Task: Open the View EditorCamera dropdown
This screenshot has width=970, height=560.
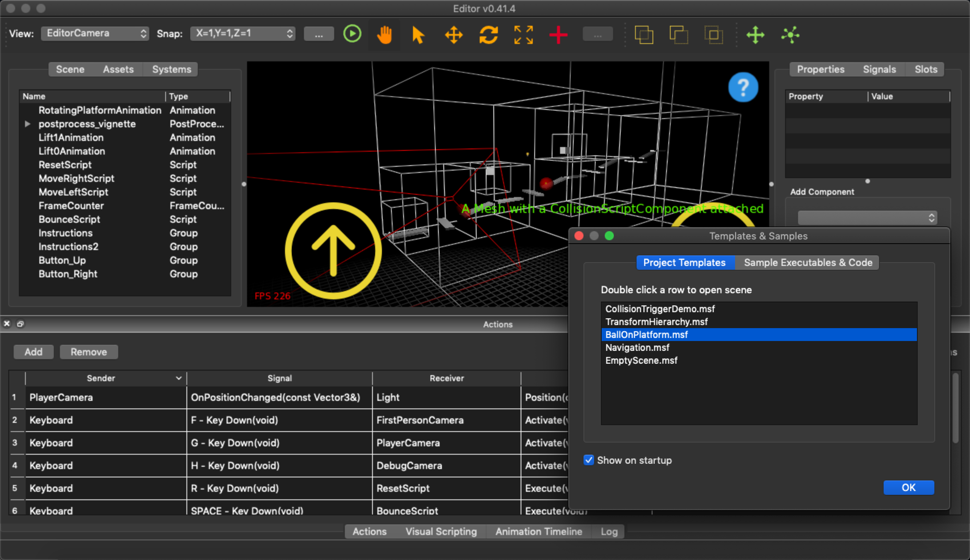Action: coord(95,33)
